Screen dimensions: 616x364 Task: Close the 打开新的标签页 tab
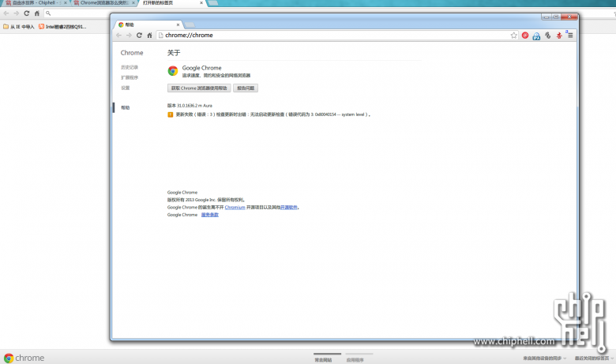201,2
